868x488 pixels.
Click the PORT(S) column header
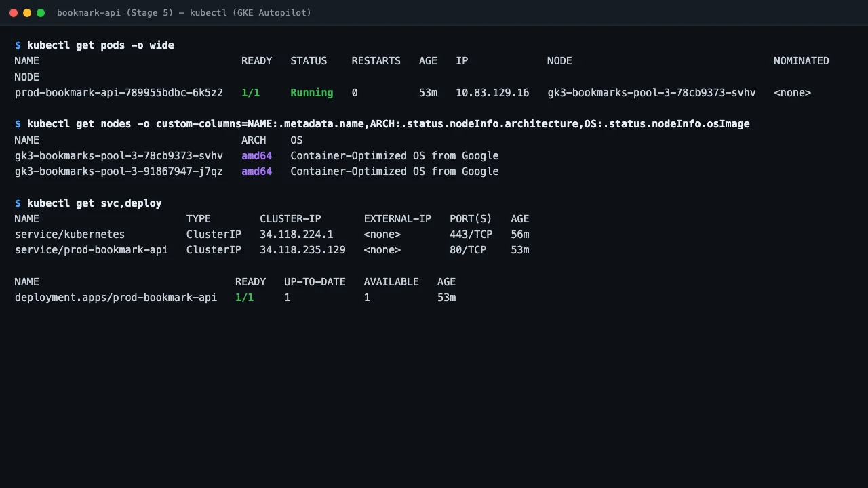(x=471, y=219)
